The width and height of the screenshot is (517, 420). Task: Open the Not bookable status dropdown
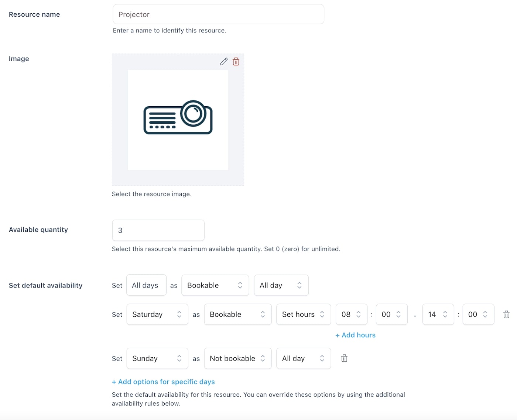point(238,358)
